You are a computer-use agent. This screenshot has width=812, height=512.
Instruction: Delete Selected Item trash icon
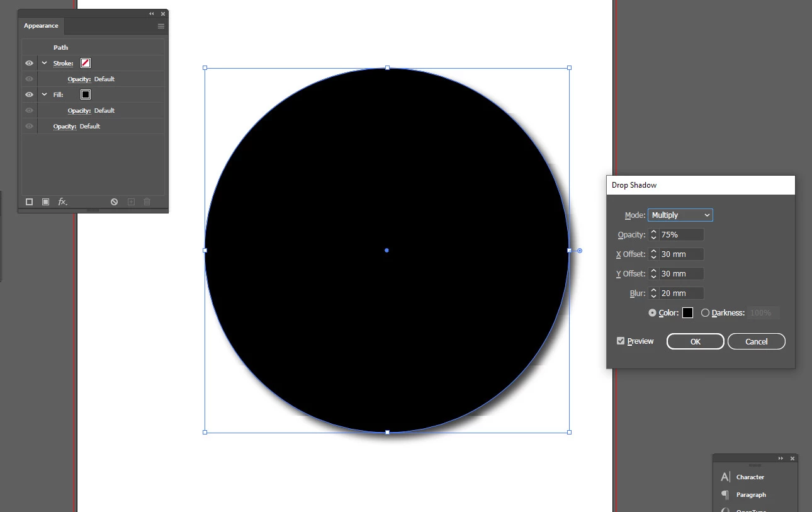pos(147,202)
